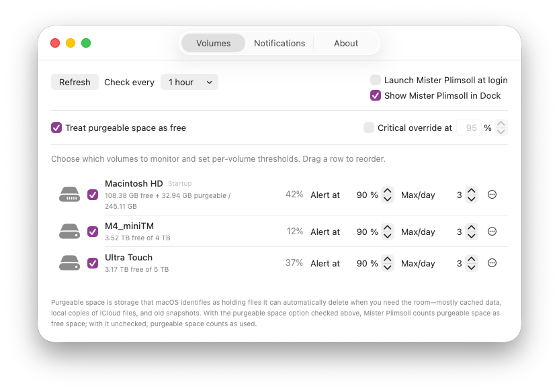Image resolution: width=559 pixels, height=392 pixels.
Task: Decrease M4_miniTM Alert at percent
Action: point(388,236)
